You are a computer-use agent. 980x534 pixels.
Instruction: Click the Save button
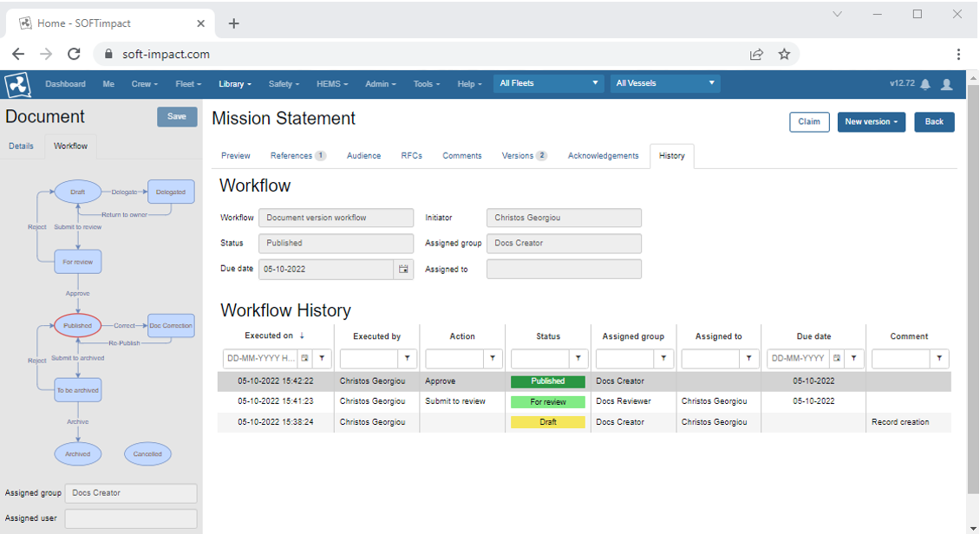point(177,117)
